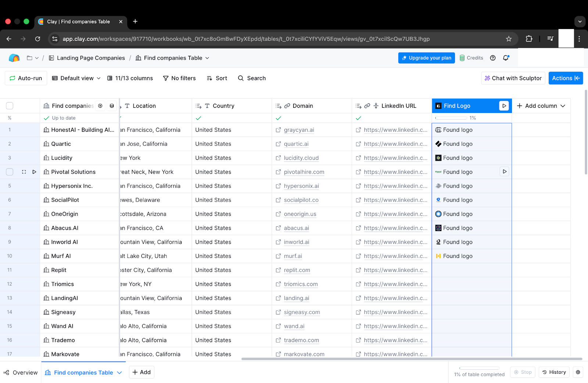Open the folder icon in breadcrumb

[x=30, y=58]
